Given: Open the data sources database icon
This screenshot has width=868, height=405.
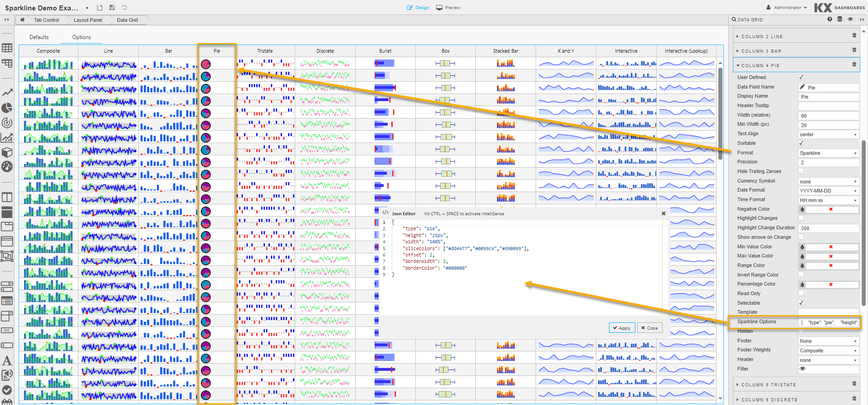Looking at the screenshot, I should coord(840,20).
